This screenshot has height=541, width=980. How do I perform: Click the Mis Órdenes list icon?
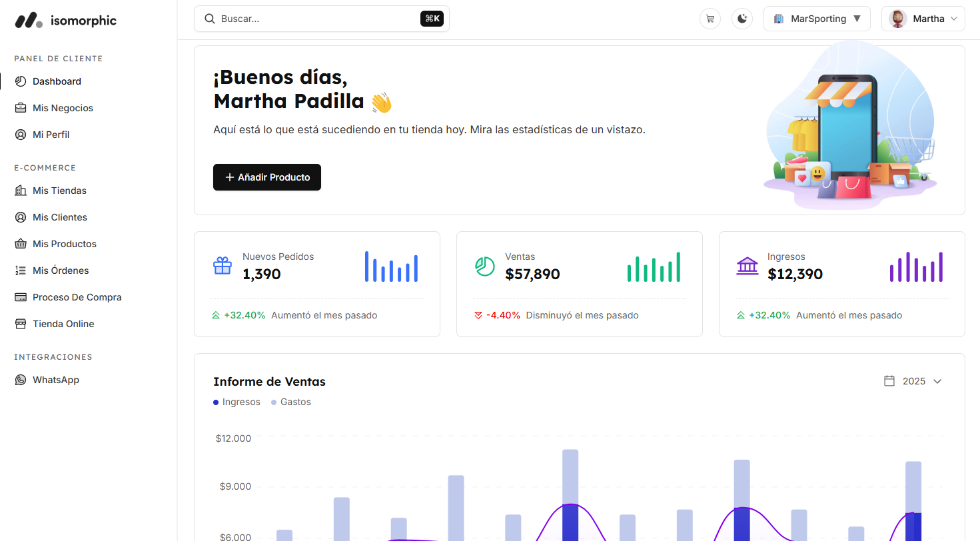[x=21, y=270]
